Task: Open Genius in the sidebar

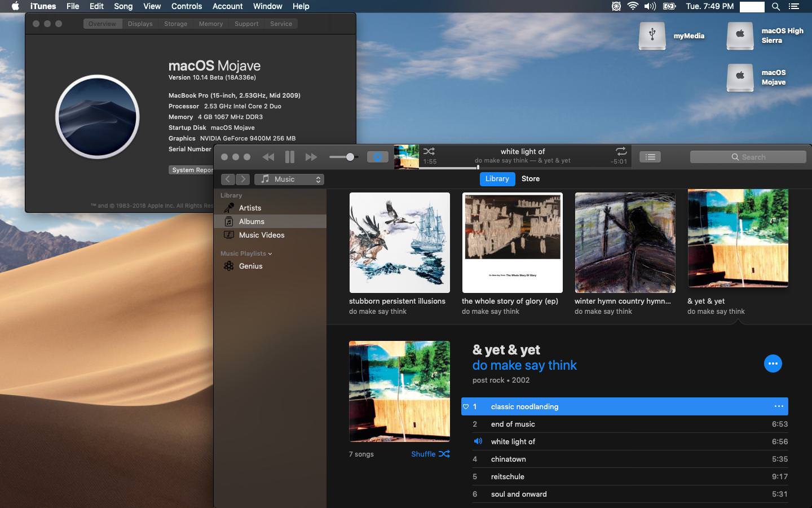Action: click(x=270, y=266)
